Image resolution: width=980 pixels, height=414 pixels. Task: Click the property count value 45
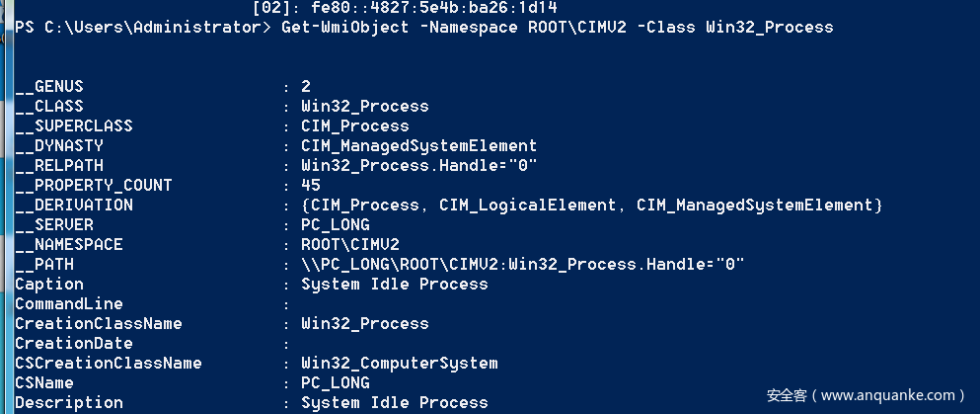pyautogui.click(x=311, y=185)
